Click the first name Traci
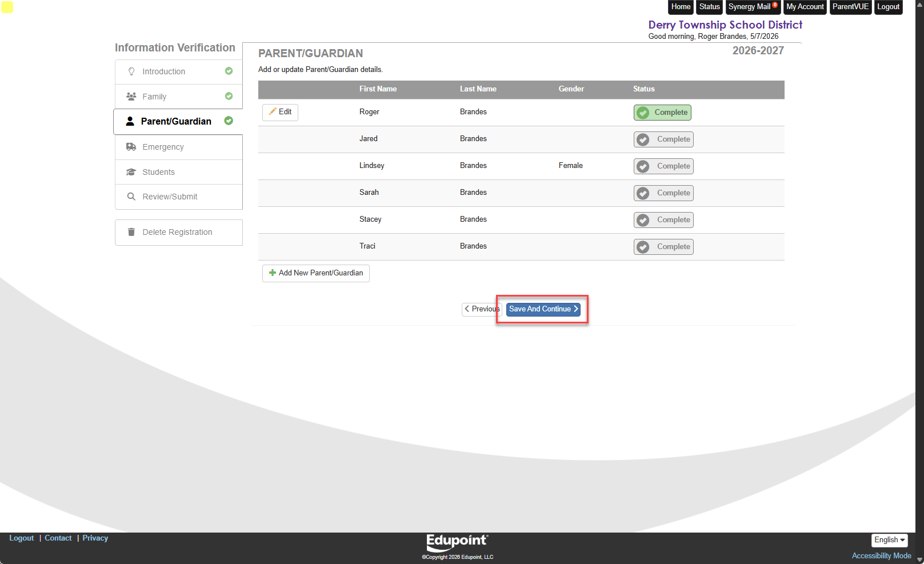Screen dimensions: 924x564 coord(367,246)
